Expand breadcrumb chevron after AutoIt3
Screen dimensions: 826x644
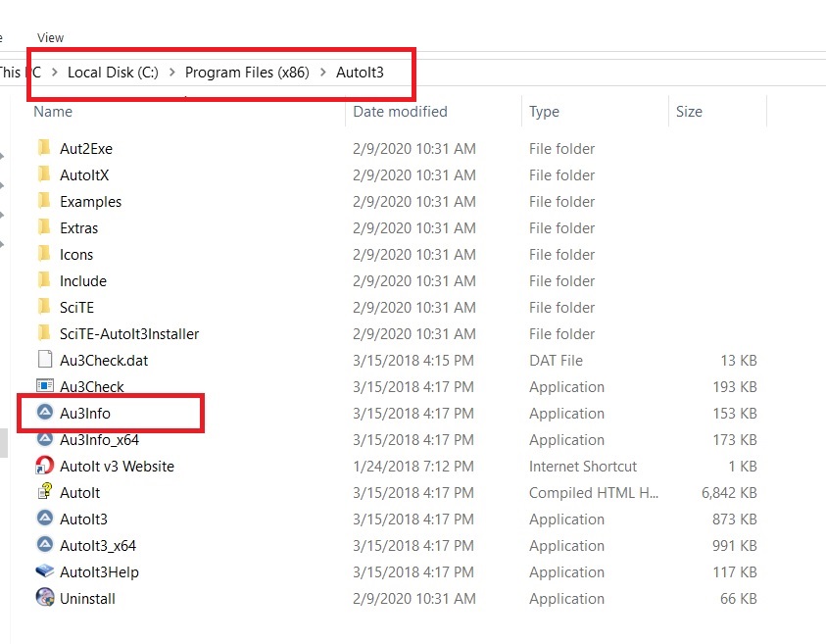(395, 73)
